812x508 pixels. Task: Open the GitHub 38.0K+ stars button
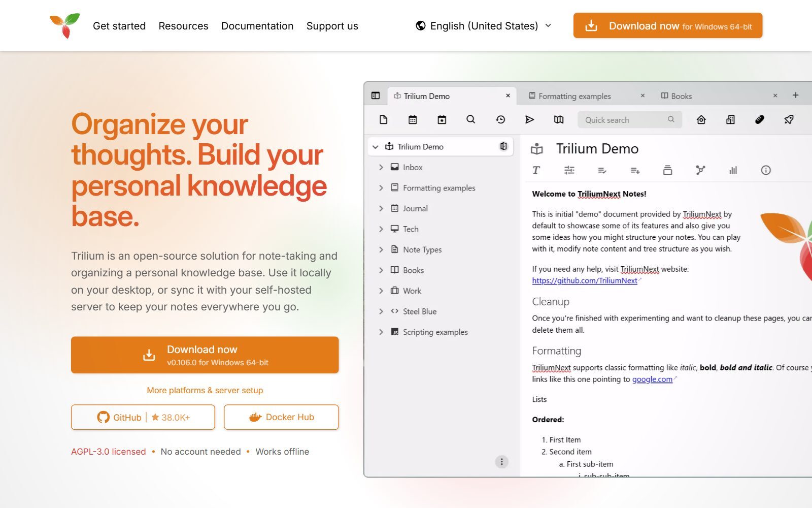click(143, 417)
